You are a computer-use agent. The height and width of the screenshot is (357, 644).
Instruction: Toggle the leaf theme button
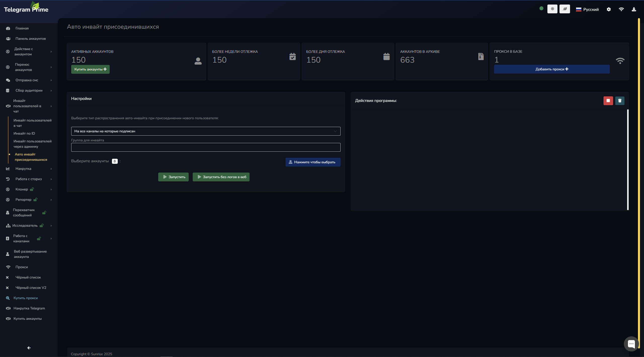tap(565, 9)
